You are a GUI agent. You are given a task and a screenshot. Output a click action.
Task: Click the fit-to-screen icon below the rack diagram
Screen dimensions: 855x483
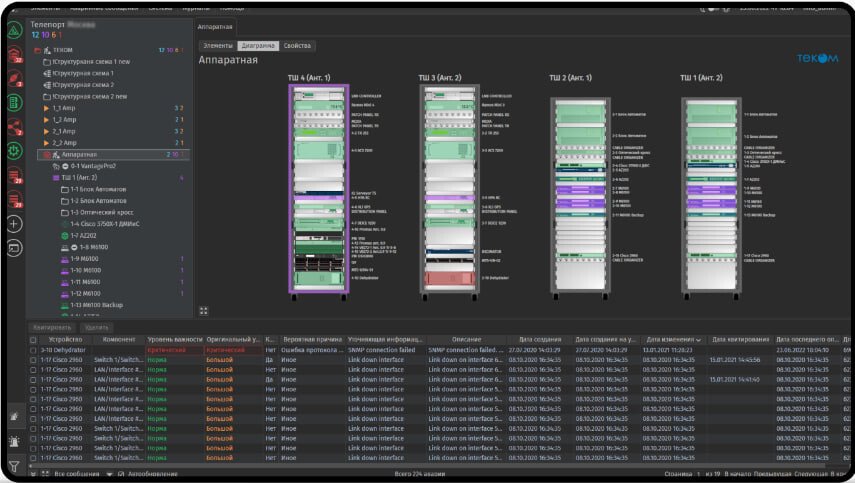click(204, 311)
